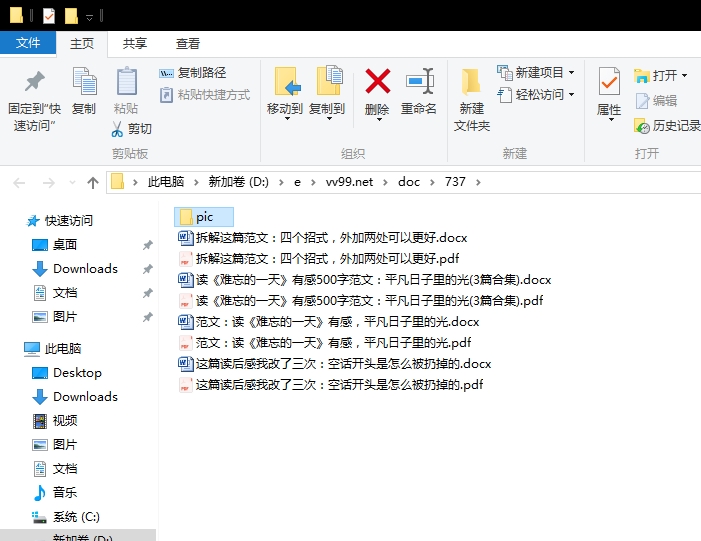This screenshot has height=541, width=701.
Task: Click the 'e' folder in the address path
Action: (x=297, y=182)
